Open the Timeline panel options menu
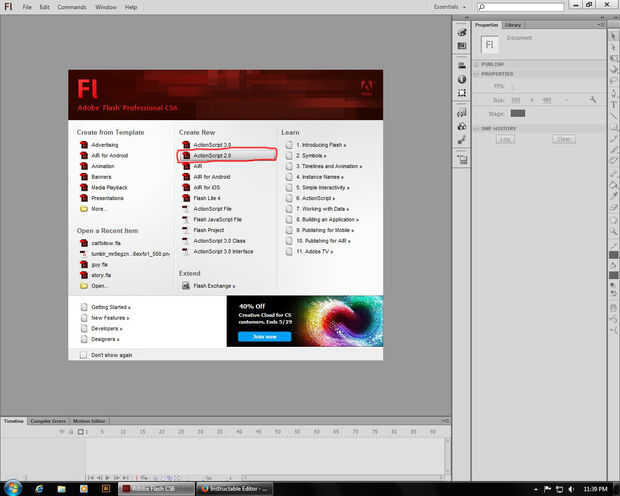This screenshot has width=620, height=496. [x=445, y=420]
